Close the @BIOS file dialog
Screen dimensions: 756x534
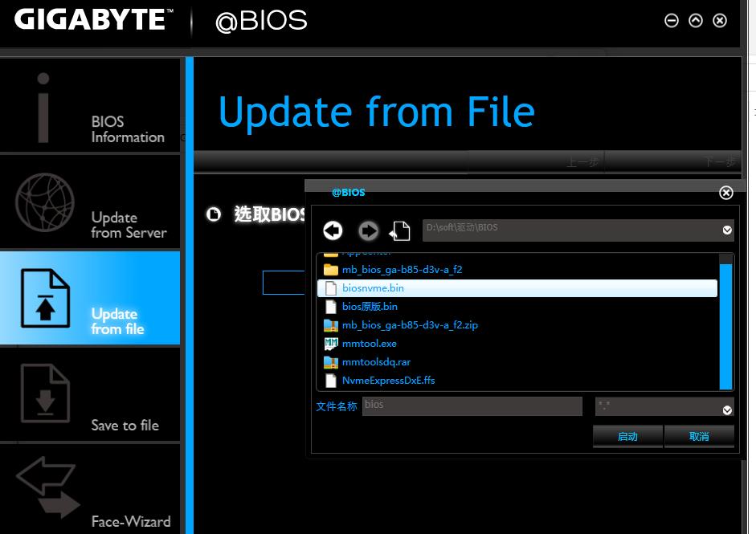point(726,193)
